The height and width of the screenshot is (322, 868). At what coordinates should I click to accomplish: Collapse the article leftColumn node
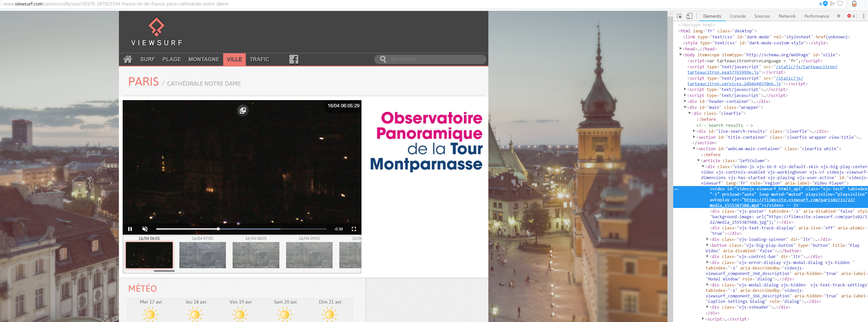[x=699, y=160]
